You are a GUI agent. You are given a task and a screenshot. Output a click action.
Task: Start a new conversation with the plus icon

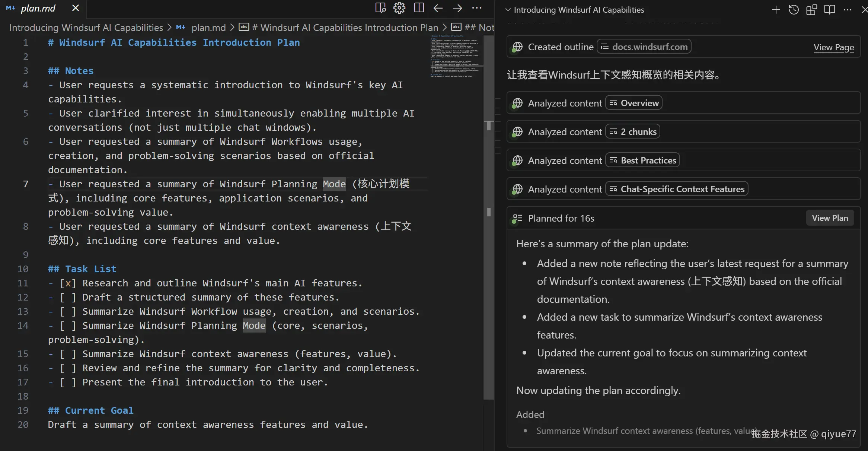pyautogui.click(x=776, y=10)
